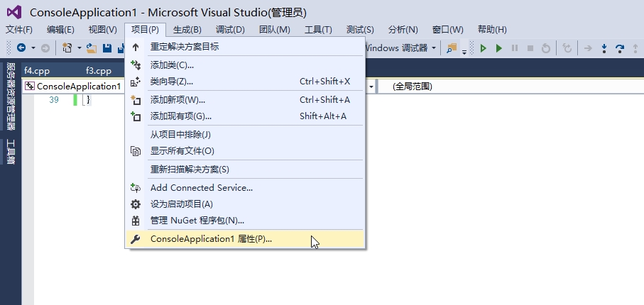Open the 调试(D) menu

(x=230, y=30)
